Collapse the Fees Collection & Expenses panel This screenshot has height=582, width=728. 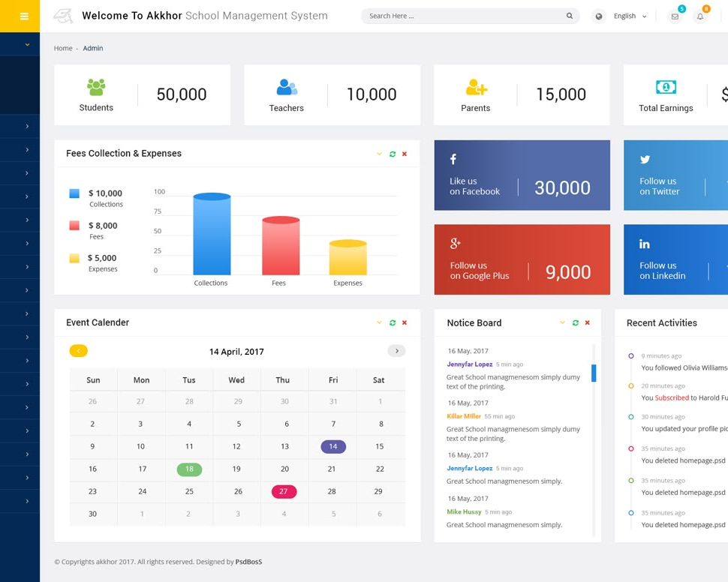pos(379,154)
